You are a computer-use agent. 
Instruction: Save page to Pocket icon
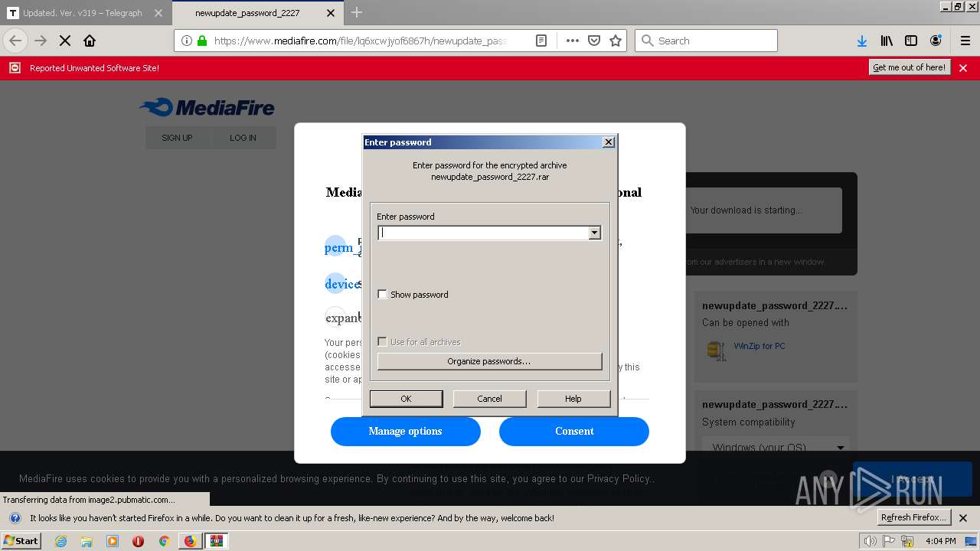(x=594, y=41)
